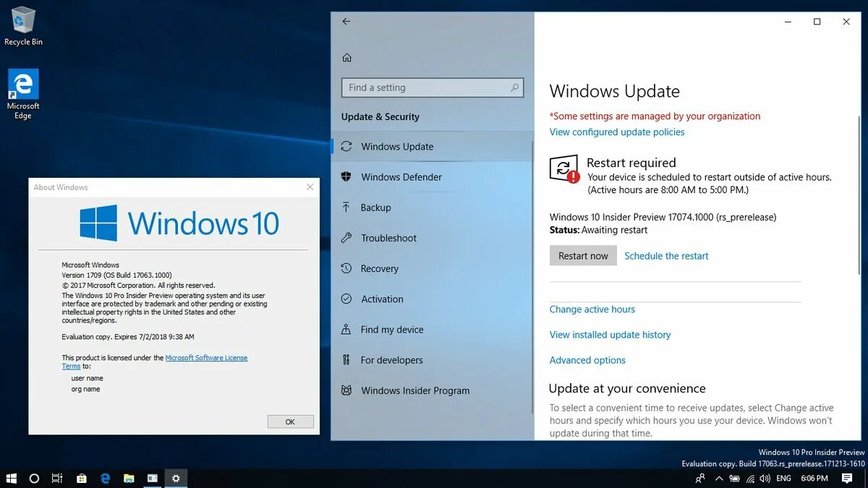Open View configured update policies link

point(617,132)
